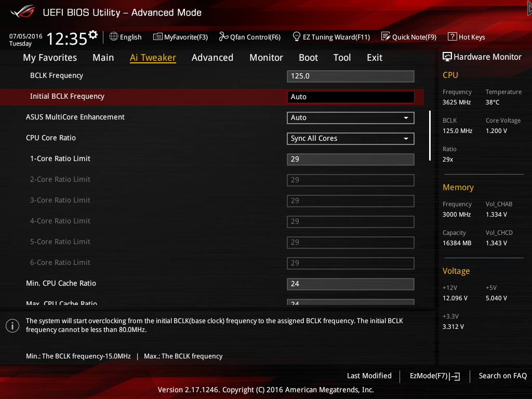Viewport: 532px width, 399px height.
Task: Click the Quick Note pencil icon
Action: (385, 37)
